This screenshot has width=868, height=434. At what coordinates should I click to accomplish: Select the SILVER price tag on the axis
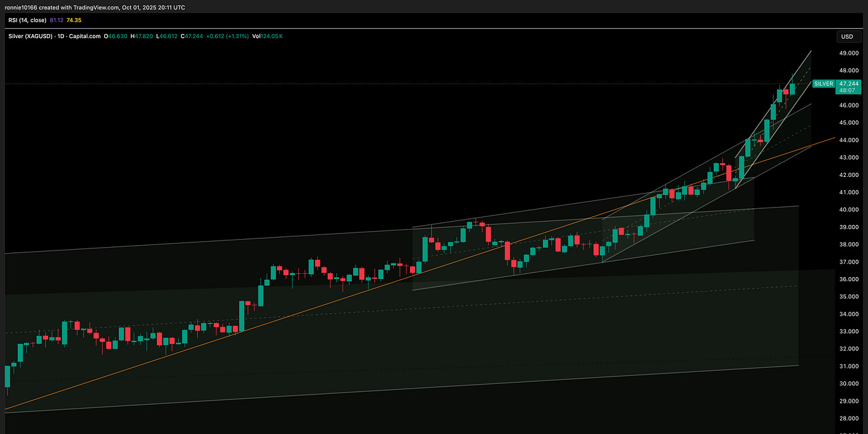(x=823, y=84)
